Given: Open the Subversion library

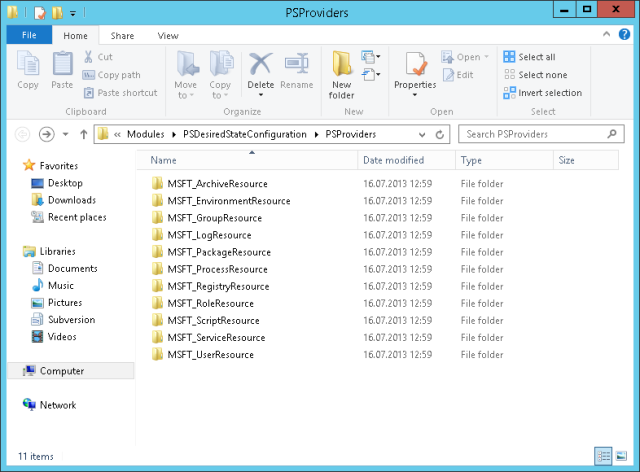Looking at the screenshot, I should pos(71,320).
